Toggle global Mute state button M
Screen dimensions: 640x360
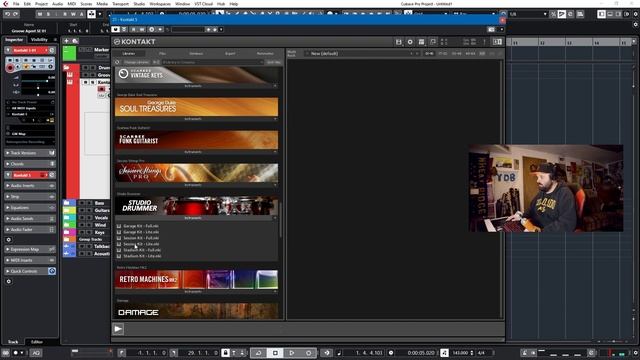click(40, 14)
